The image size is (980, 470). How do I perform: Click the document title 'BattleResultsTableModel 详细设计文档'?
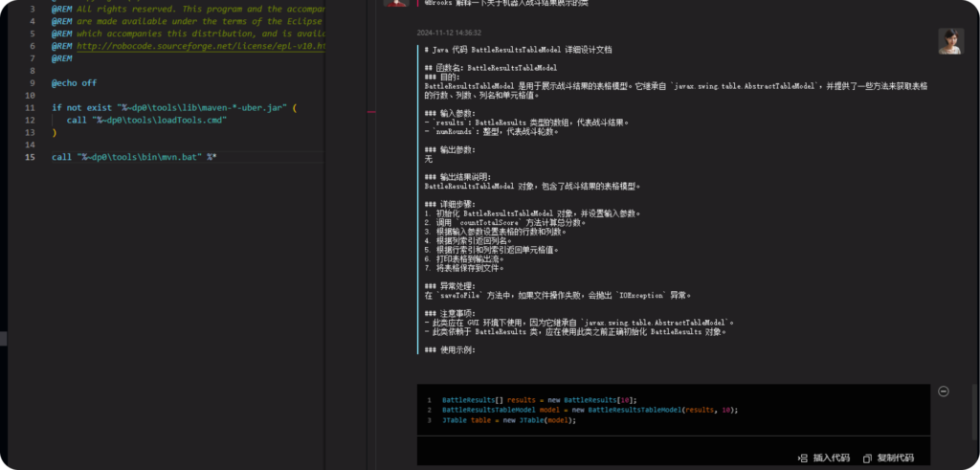[535, 48]
